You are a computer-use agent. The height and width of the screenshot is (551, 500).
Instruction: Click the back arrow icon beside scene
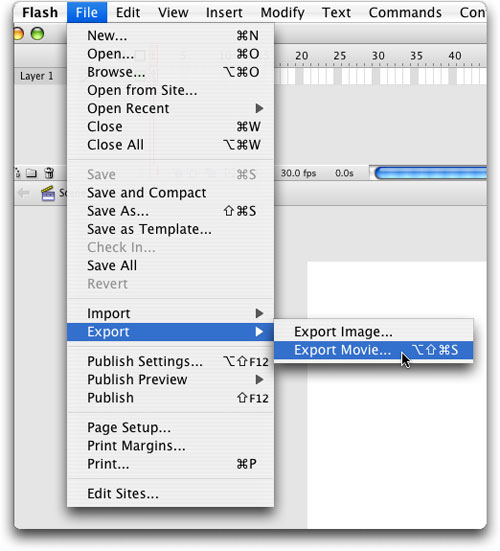24,193
